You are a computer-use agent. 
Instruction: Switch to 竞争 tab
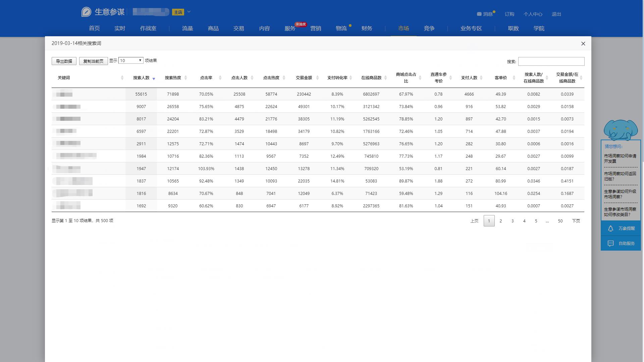coord(429,28)
